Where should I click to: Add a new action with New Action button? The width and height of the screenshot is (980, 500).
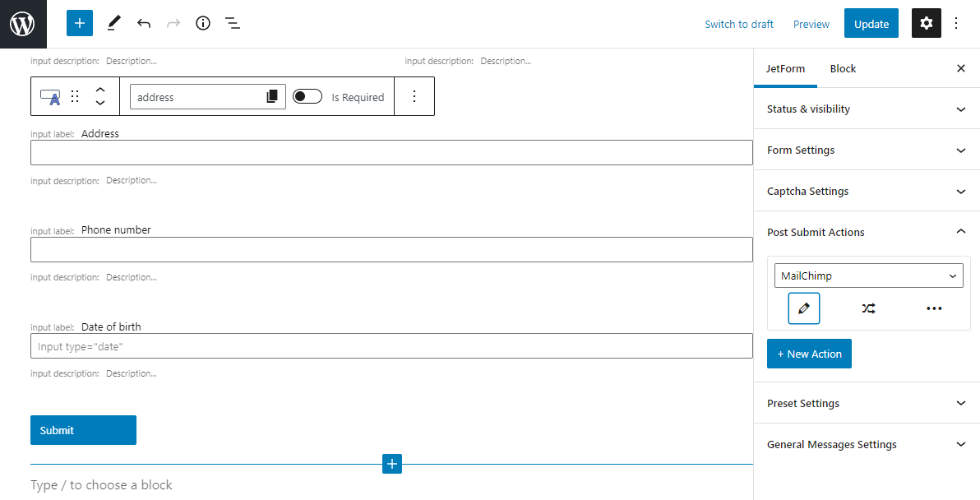click(x=809, y=354)
